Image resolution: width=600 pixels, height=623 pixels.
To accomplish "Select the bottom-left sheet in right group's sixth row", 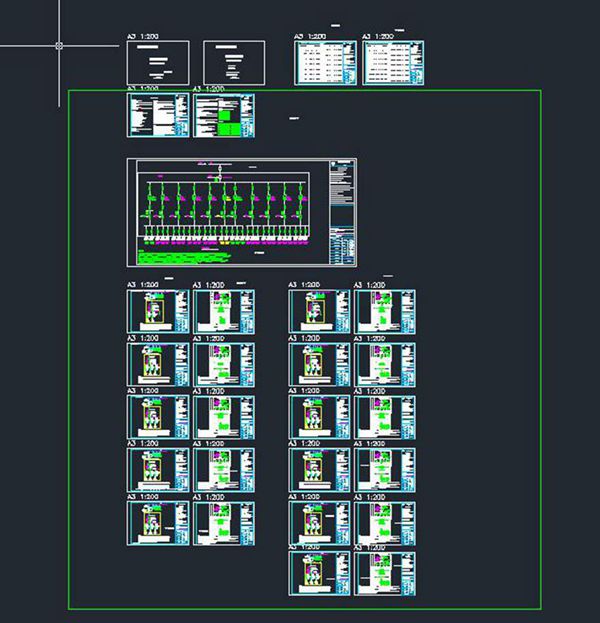I will [319, 574].
